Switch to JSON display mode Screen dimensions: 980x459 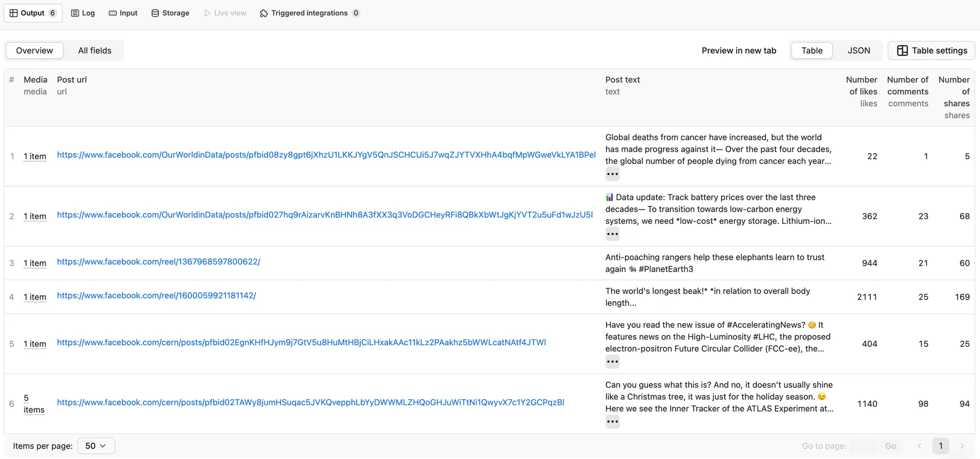[x=859, y=51]
